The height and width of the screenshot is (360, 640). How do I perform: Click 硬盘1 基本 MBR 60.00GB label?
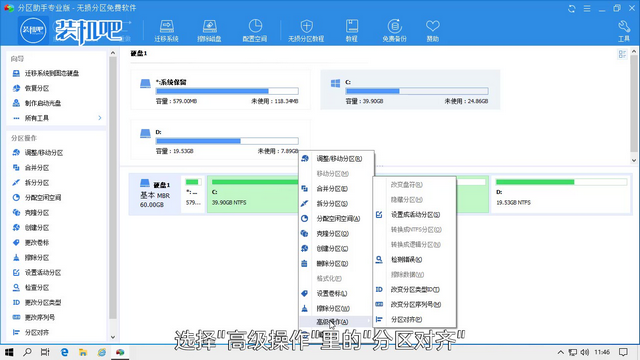(x=155, y=194)
